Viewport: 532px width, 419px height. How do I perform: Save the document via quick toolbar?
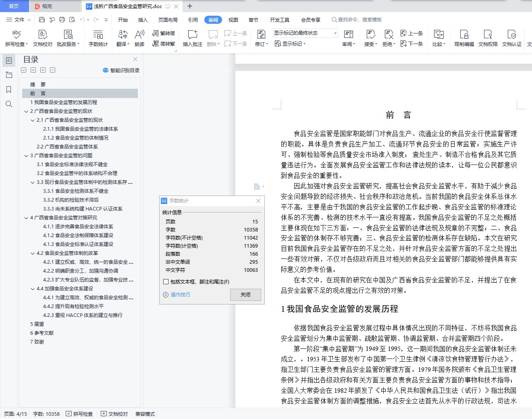tap(42, 20)
